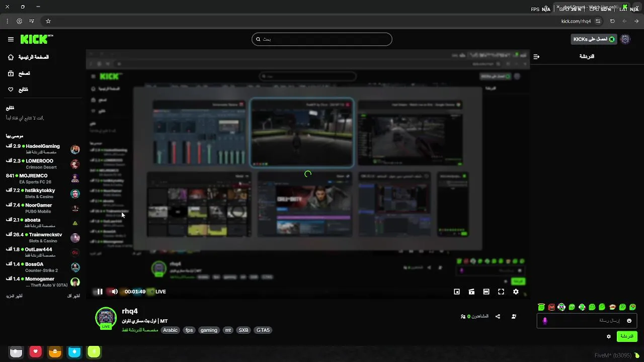This screenshot has width=644, height=362.
Task: Open chat settings gear
Action: 609,336
